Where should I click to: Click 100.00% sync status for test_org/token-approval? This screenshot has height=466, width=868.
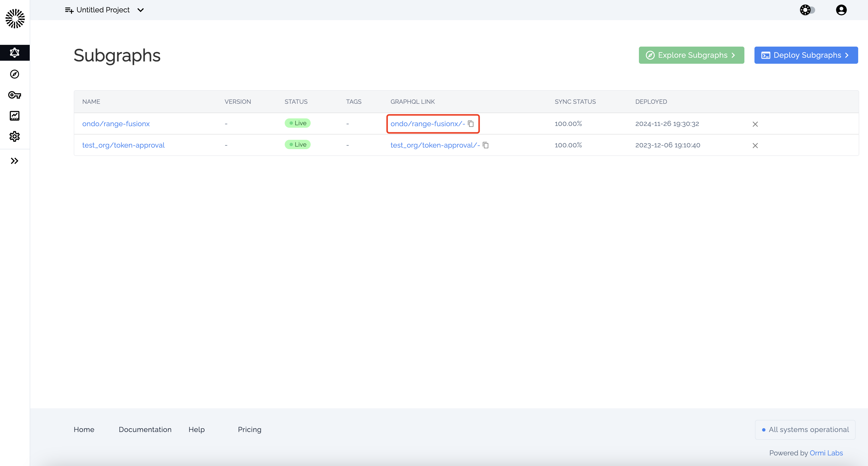[x=568, y=145]
